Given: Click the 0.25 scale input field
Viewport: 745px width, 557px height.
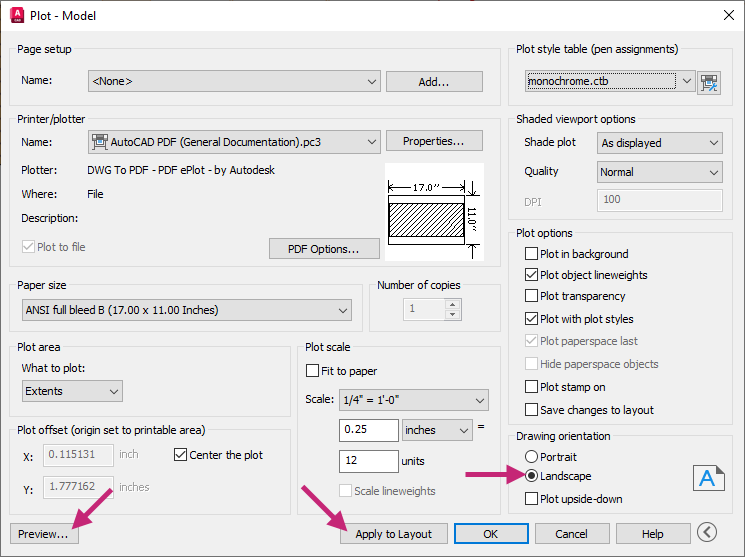Looking at the screenshot, I should coord(369,430).
